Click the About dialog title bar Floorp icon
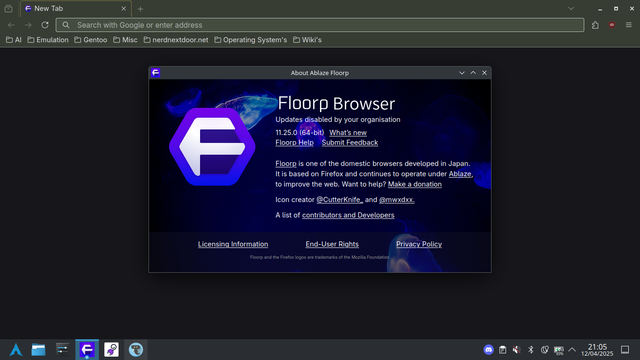Screen dimensions: 640x360 coord(156,73)
